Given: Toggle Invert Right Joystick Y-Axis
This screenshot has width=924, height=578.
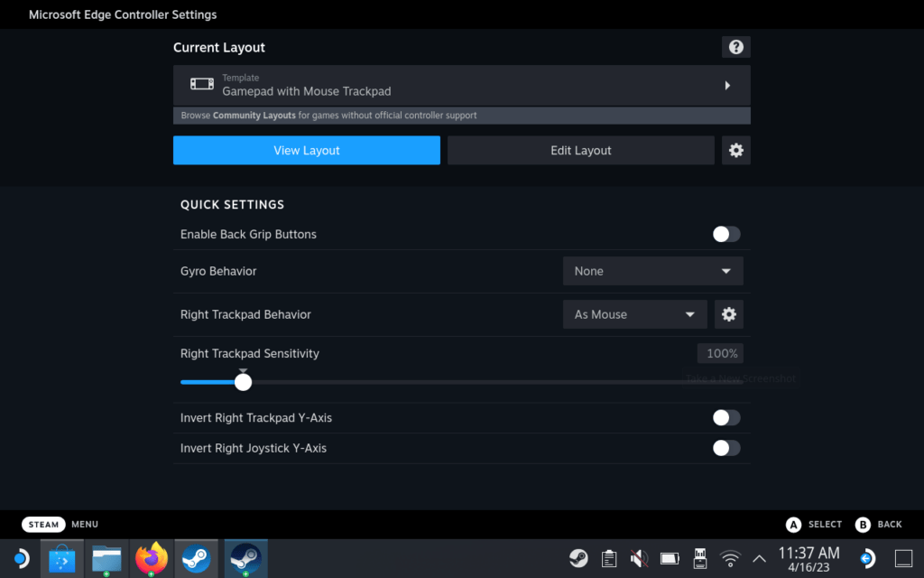Looking at the screenshot, I should (726, 448).
